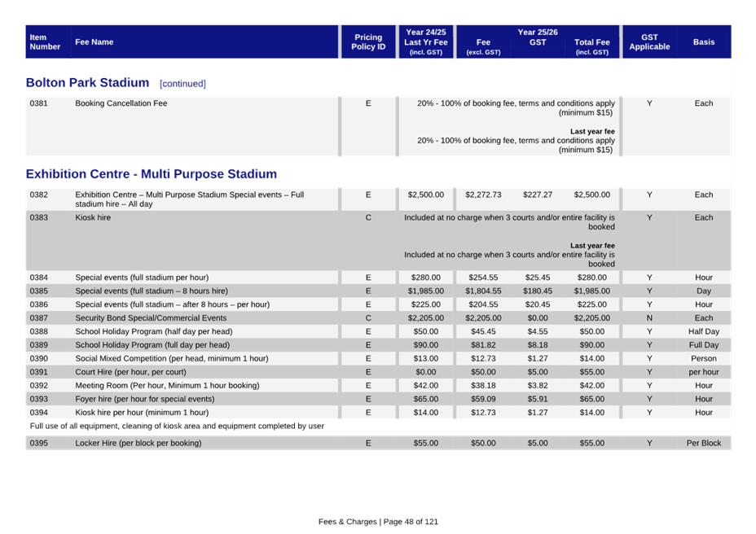This screenshot has height=534, width=756.
Task: Select 'Special events (full stadium per hour)'
Action: pos(142,278)
